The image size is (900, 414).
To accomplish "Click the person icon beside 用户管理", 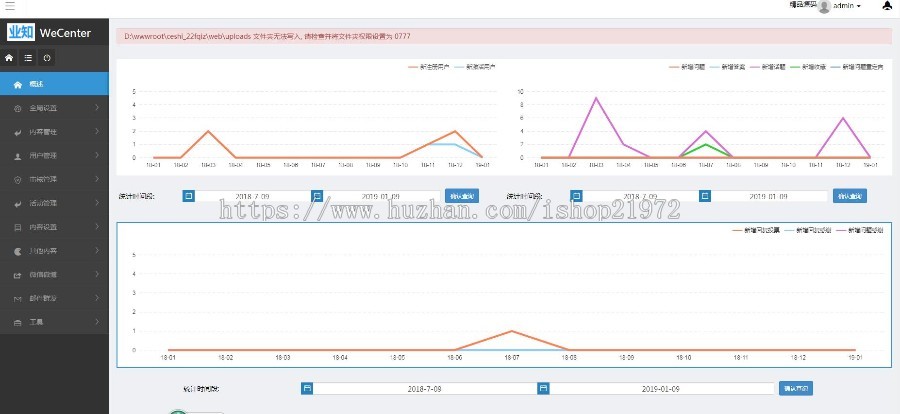I will [x=17, y=156].
